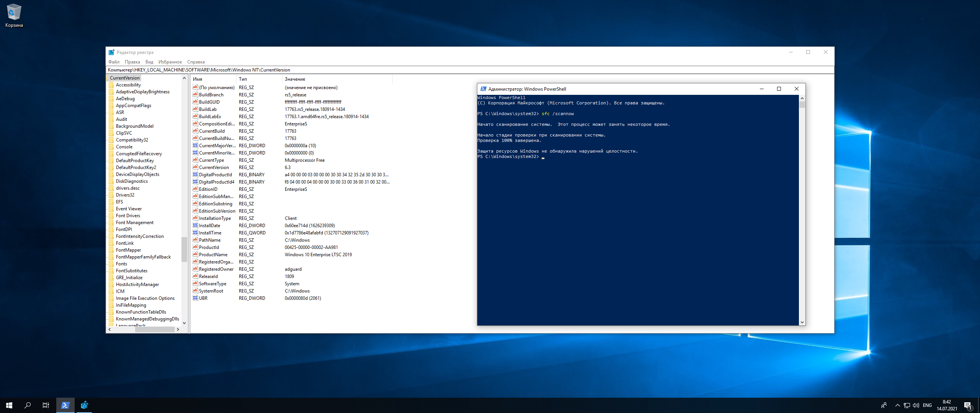The width and height of the screenshot is (980, 413).
Task: Sort values by Имя column header
Action: click(x=213, y=79)
